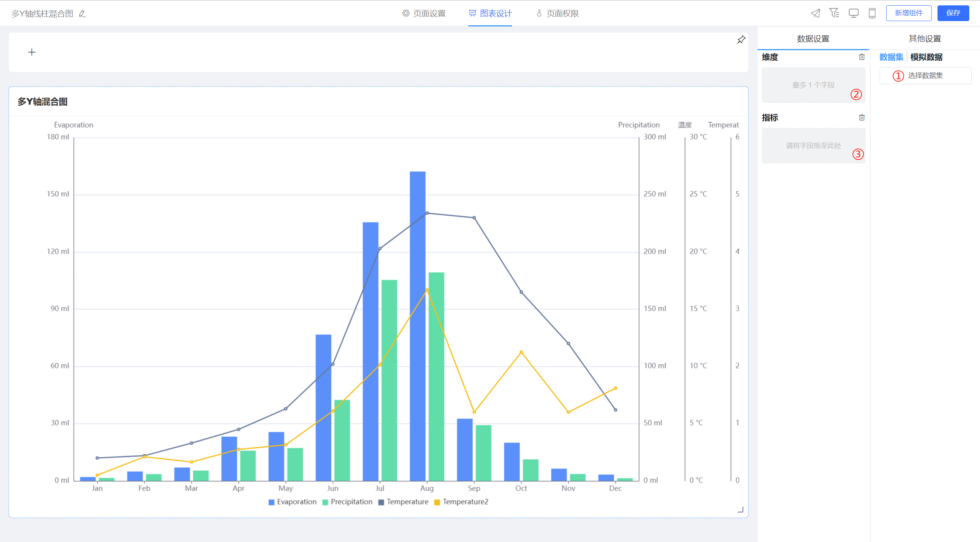Click the 维度 field drop area
The width and height of the screenshot is (980, 542).
813,85
